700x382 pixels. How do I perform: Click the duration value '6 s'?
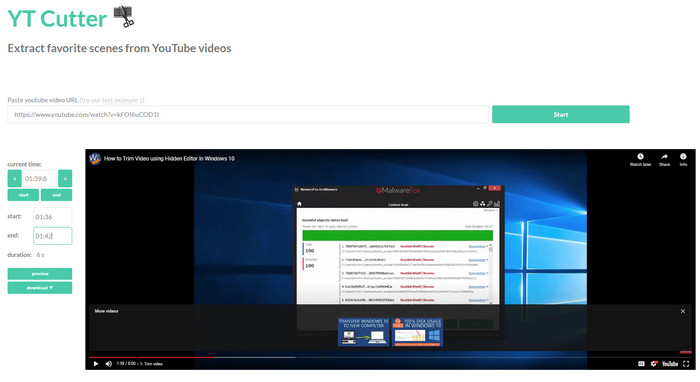tap(40, 255)
